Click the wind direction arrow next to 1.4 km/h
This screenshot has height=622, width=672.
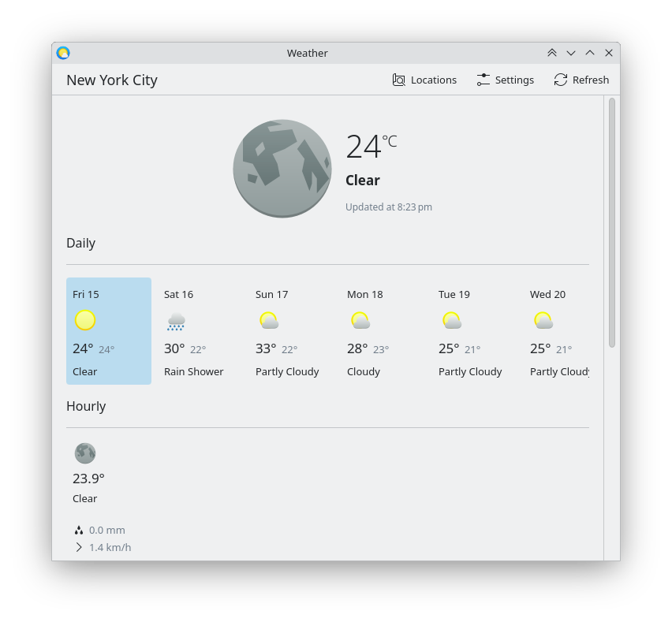click(79, 547)
